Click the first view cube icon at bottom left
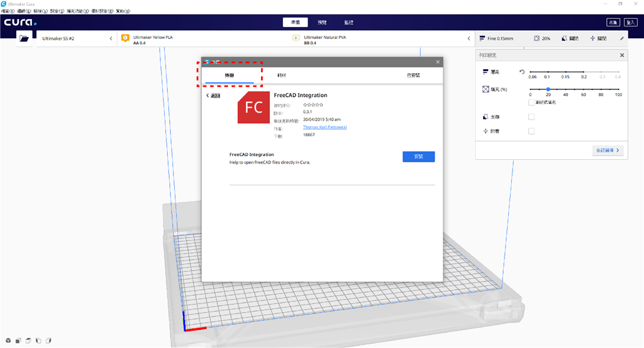The width and height of the screenshot is (644, 348). click(x=8, y=340)
